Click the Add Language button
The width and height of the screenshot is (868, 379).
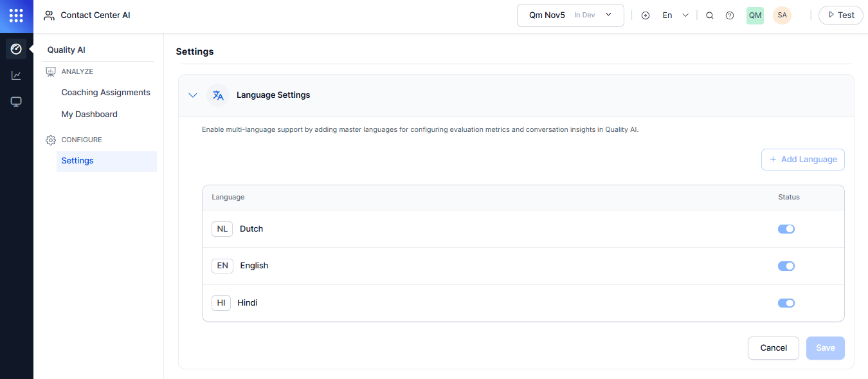(x=802, y=159)
